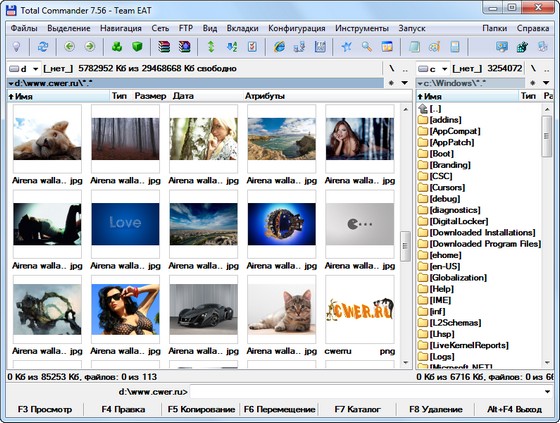This screenshot has height=423, width=560.
Task: Go forward using green right arrow
Action: coord(90,47)
